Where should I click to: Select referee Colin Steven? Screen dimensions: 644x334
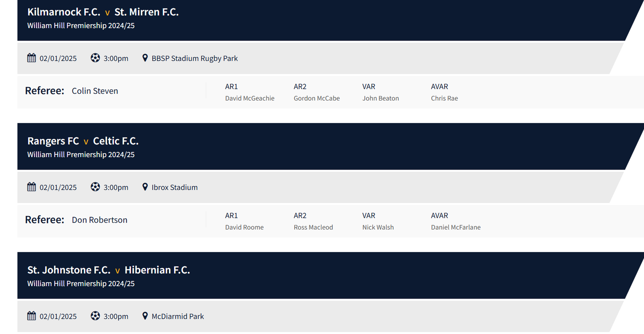click(x=95, y=91)
